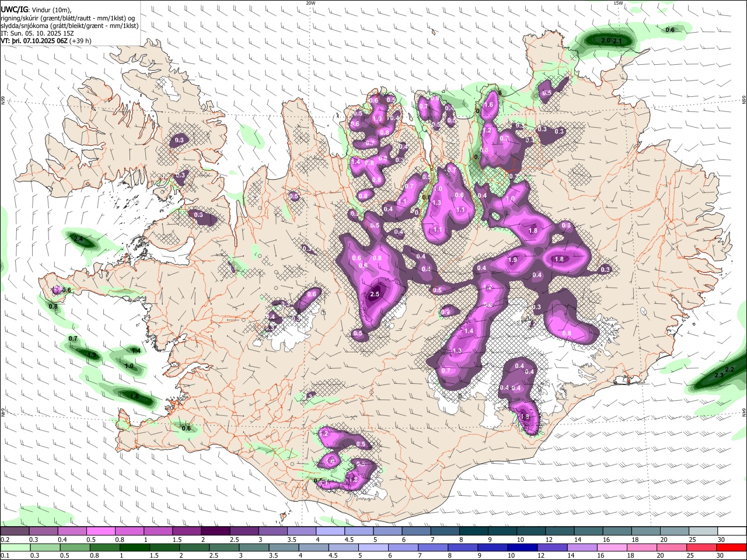Click the 'UWC/IG: Vindur (10m)' title line

click(x=36, y=9)
